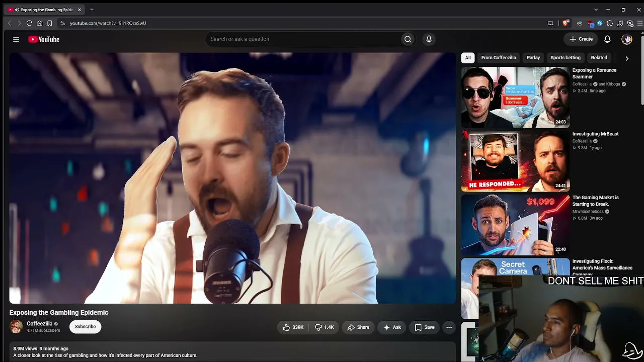Open the new tab
This screenshot has height=362, width=644.
click(92, 10)
